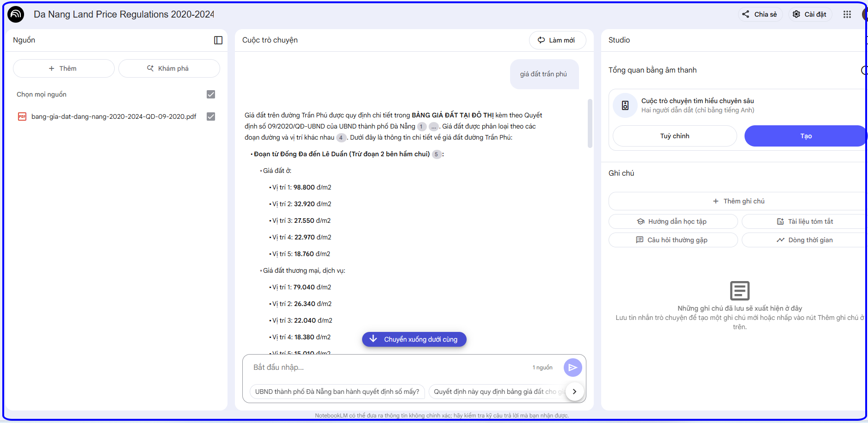Open the Chia sẻ share menu
The width and height of the screenshot is (868, 423).
point(760,14)
